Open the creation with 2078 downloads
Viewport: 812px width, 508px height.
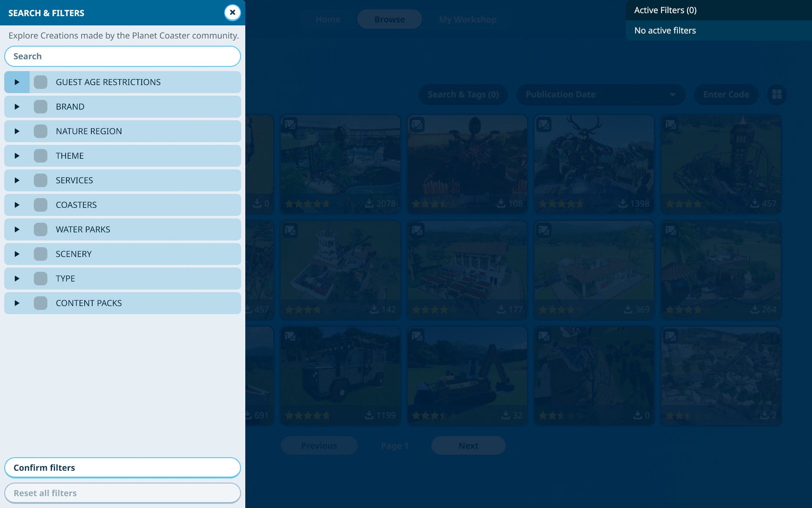tap(340, 164)
